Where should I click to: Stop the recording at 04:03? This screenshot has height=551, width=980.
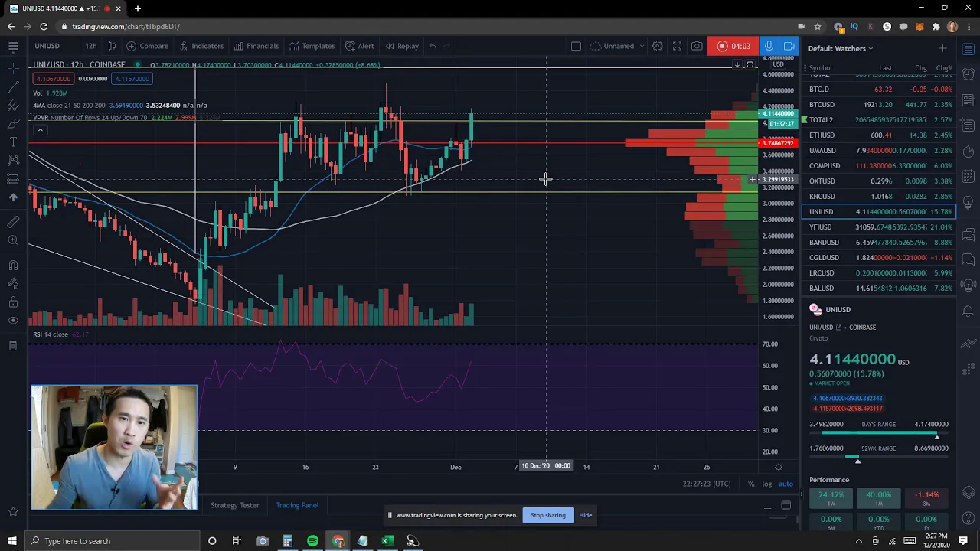(x=733, y=46)
